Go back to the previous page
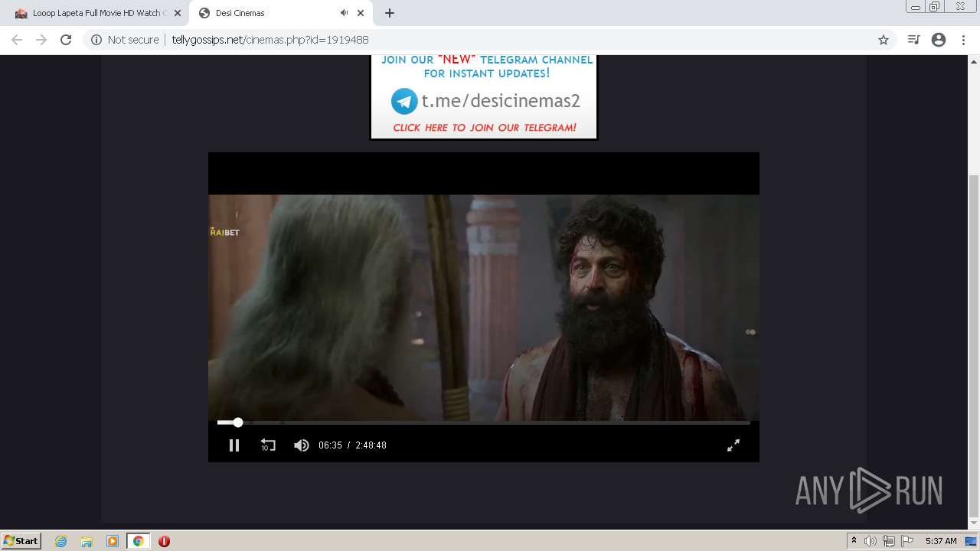The height and width of the screenshot is (551, 980). 17,40
